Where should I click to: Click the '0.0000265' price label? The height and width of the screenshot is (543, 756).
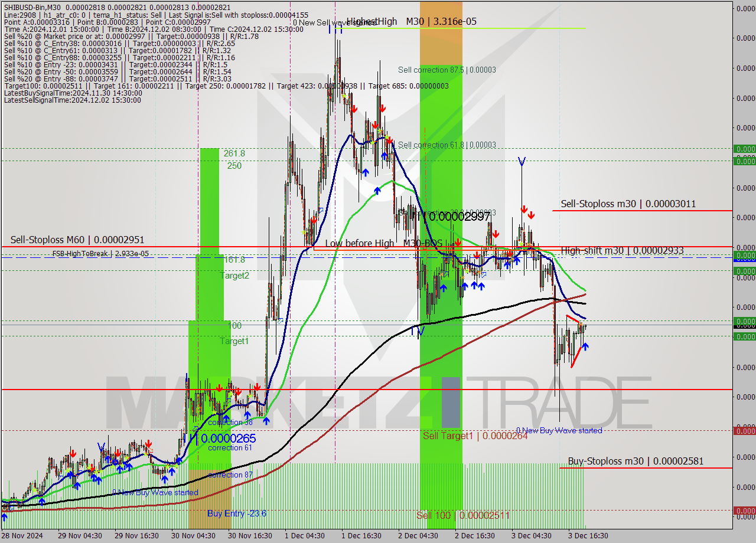tap(229, 439)
